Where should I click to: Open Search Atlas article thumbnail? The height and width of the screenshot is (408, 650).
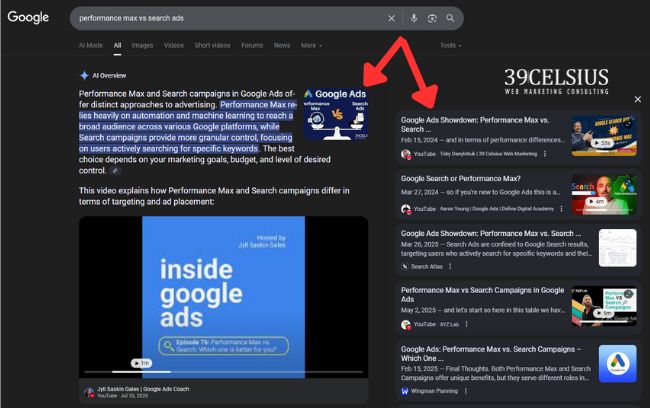618,248
